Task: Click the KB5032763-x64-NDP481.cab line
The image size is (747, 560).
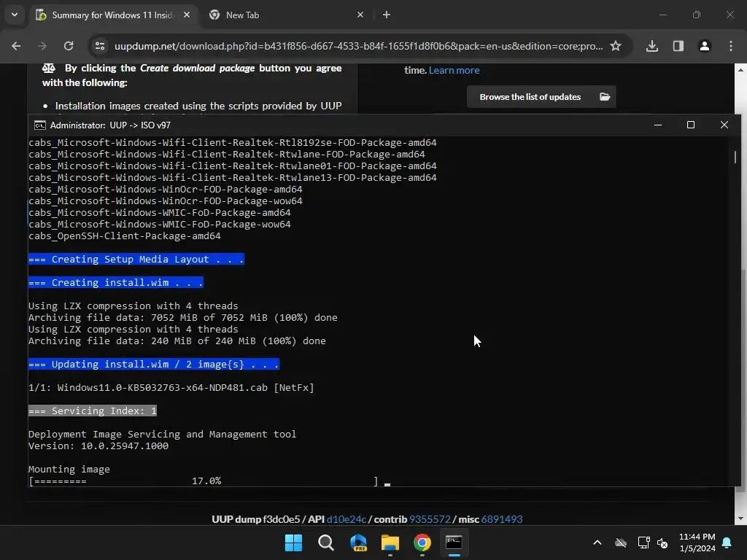Action: [x=171, y=388]
